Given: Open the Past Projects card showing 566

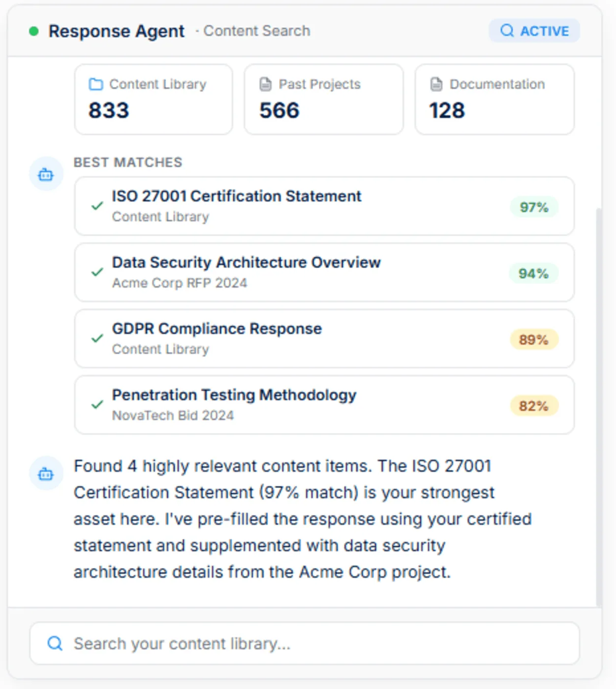Looking at the screenshot, I should pyautogui.click(x=324, y=99).
